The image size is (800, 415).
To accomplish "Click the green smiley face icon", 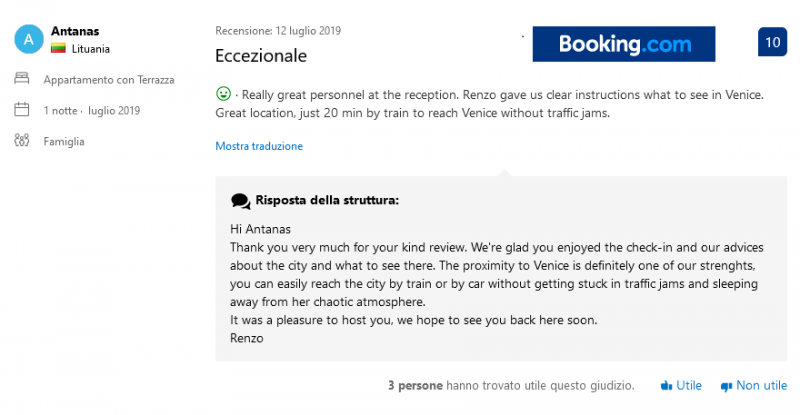I will tap(223, 94).
